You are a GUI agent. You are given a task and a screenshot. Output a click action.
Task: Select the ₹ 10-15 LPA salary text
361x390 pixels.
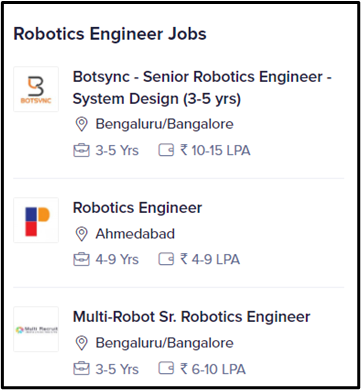[x=215, y=151]
